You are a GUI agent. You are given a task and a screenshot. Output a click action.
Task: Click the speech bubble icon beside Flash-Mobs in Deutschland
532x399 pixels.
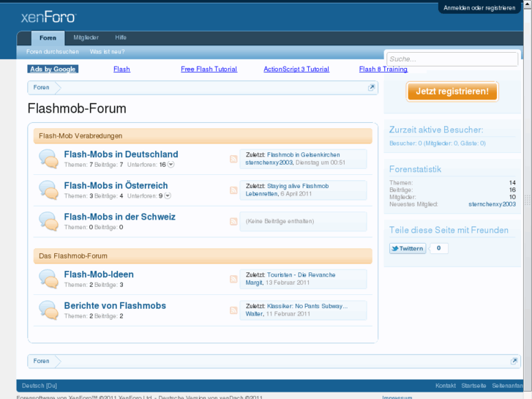coord(48,159)
